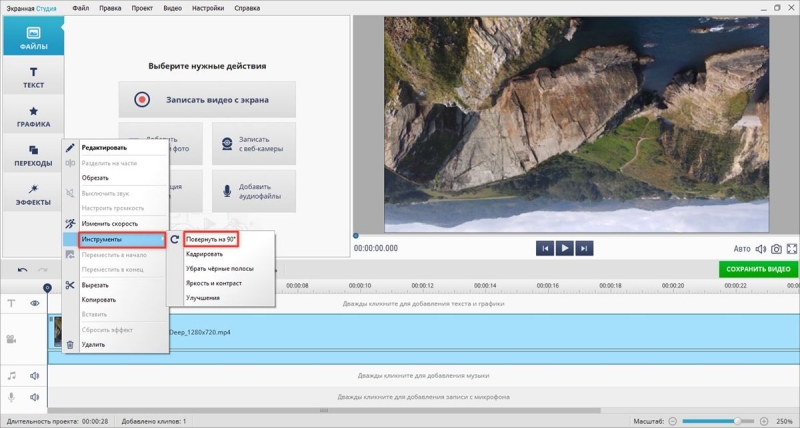
Task: Click the microphone track icon
Action: coord(11,397)
